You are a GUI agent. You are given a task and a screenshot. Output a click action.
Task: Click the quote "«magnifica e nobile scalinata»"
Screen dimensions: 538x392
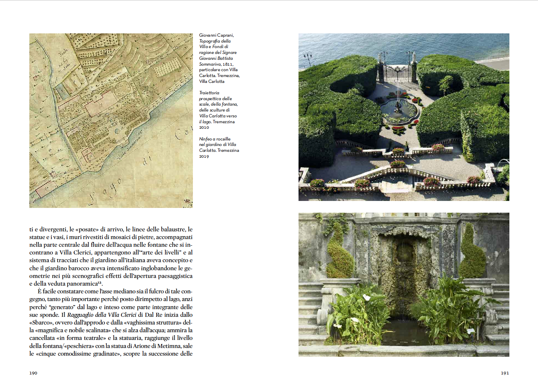click(73, 330)
